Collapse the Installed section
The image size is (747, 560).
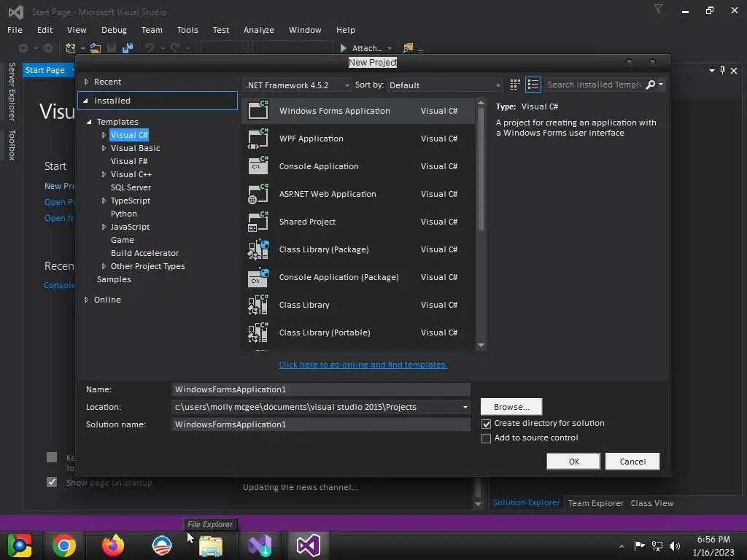[x=86, y=101]
